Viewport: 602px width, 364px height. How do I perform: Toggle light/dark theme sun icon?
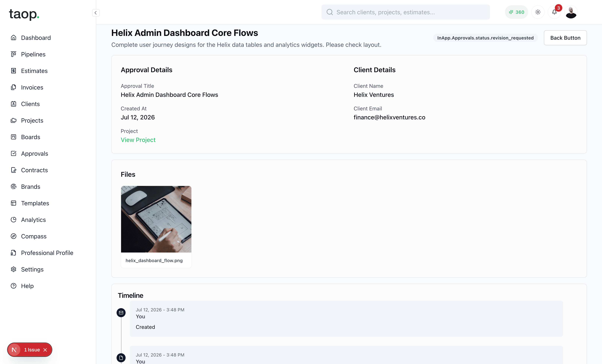pyautogui.click(x=538, y=12)
